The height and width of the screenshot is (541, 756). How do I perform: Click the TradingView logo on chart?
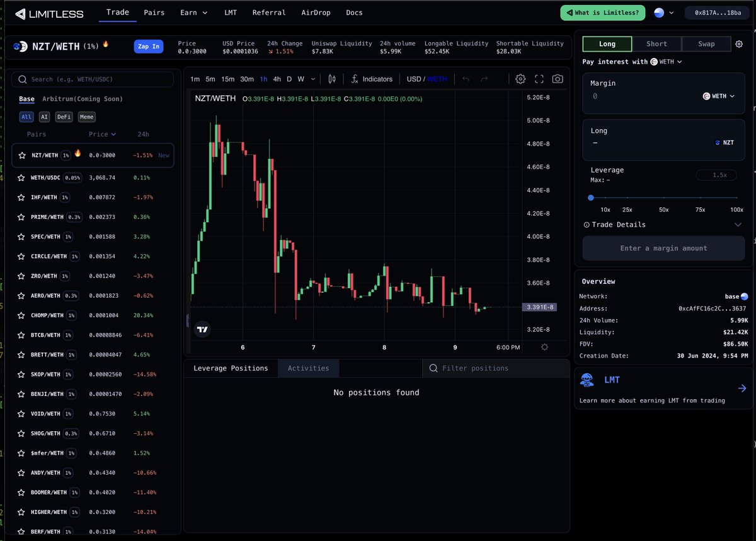tap(202, 329)
